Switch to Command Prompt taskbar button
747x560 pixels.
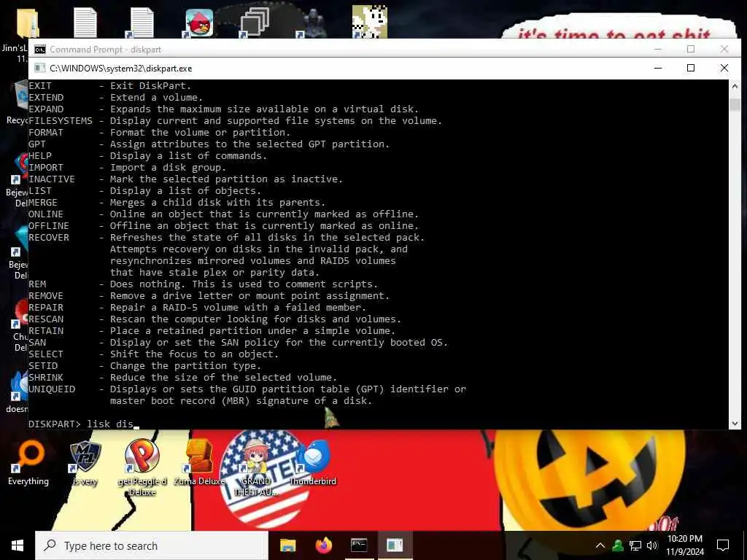pyautogui.click(x=359, y=545)
